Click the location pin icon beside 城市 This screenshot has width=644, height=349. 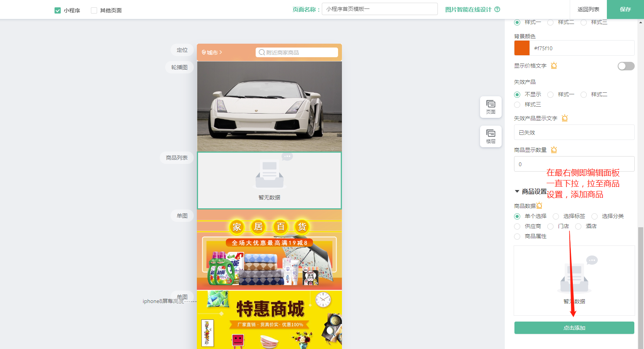[204, 53]
